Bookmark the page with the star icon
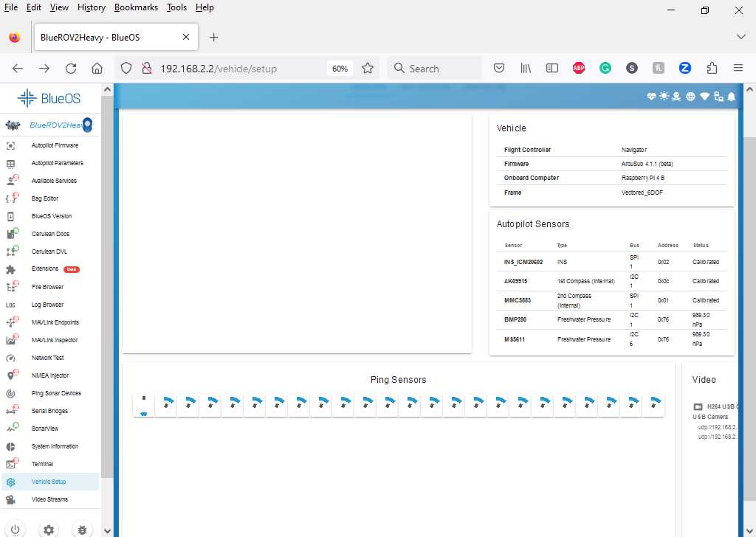Viewport: 756px width, 537px height. coord(368,67)
